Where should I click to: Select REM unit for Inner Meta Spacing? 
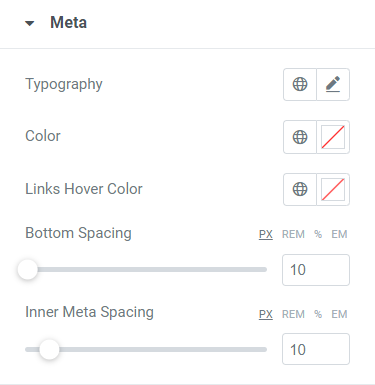pyautogui.click(x=293, y=314)
